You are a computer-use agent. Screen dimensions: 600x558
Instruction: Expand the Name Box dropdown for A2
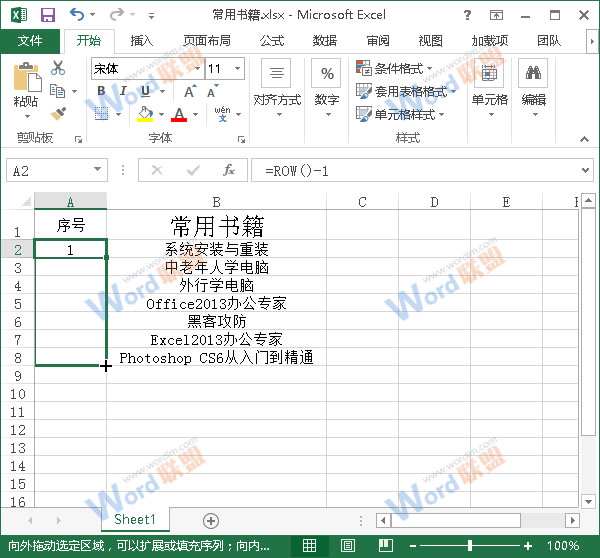click(x=97, y=171)
